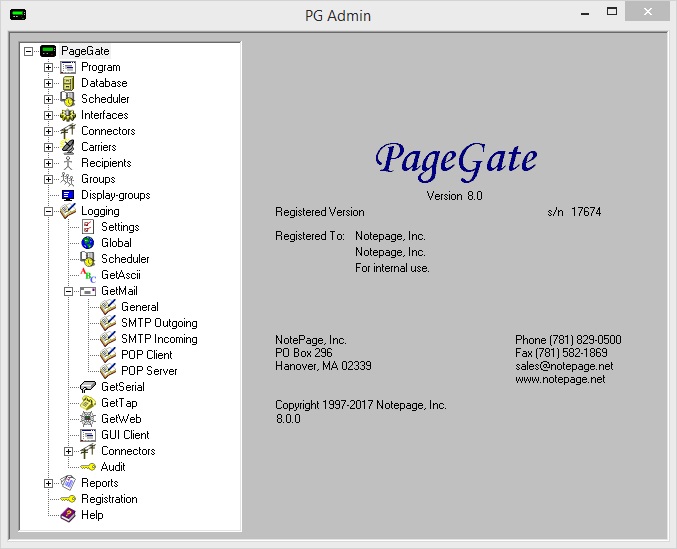Expand the Program node

pyautogui.click(x=48, y=67)
